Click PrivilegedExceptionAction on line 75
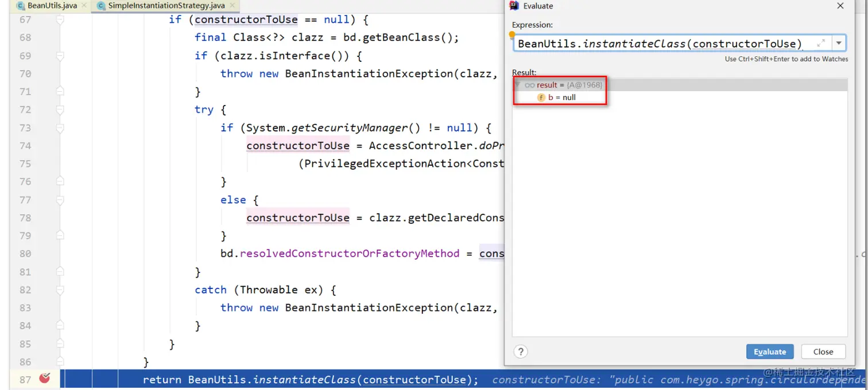This screenshot has width=868, height=390. tap(385, 163)
